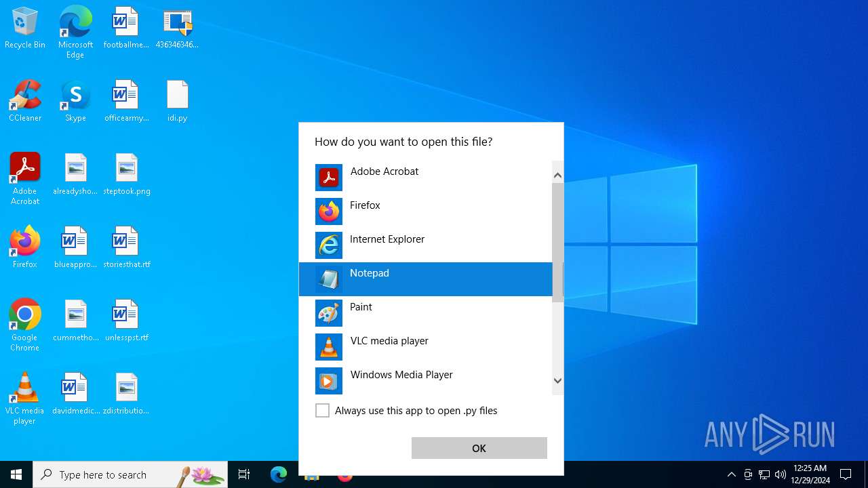Select the CCleaner desktop shortcut
The height and width of the screenshot is (488, 868).
click(x=25, y=102)
